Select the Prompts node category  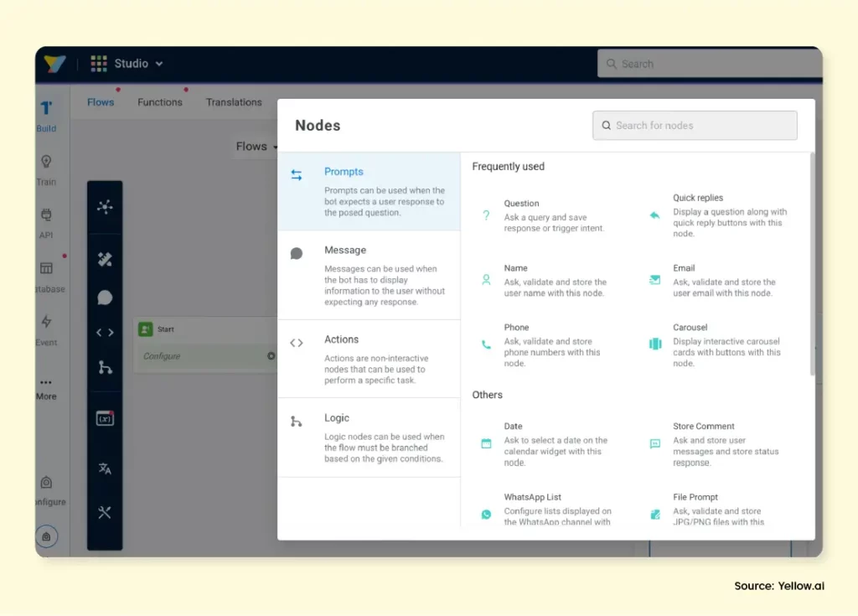tap(369, 192)
